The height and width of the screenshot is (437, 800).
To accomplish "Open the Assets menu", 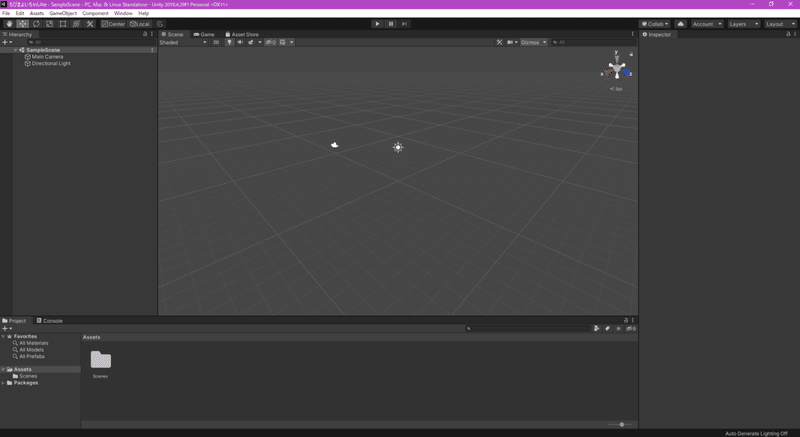I will coord(37,13).
